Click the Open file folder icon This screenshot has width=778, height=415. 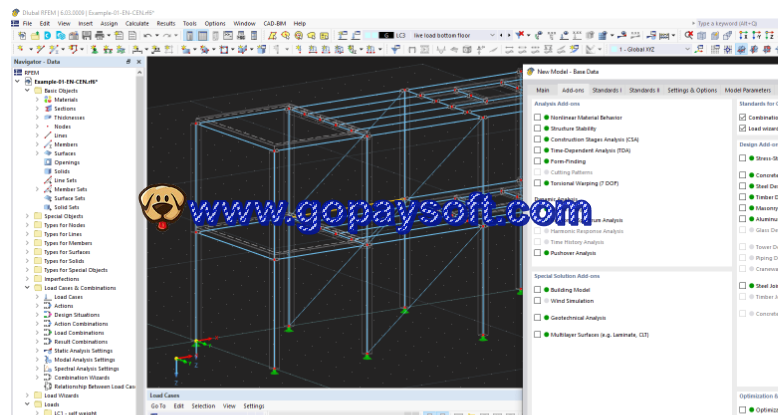click(x=35, y=36)
